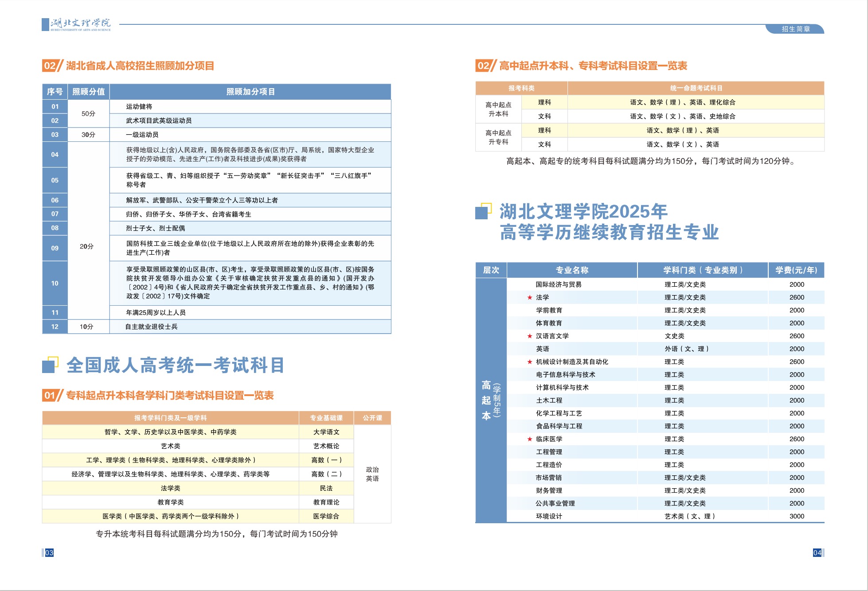Screen dimensions: 868x591
Task: Click the 序号 column header
Action: [55, 92]
